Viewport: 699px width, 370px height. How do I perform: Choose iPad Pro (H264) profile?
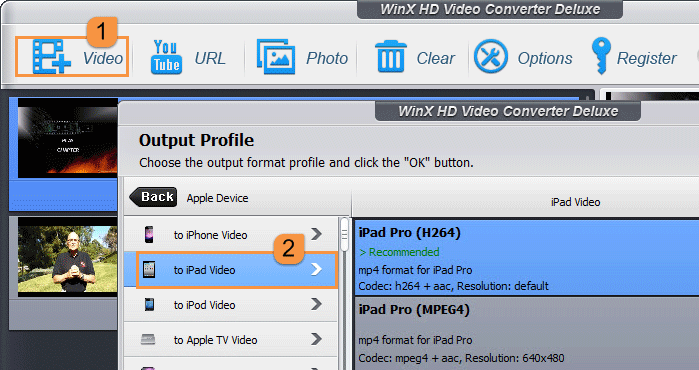point(527,257)
